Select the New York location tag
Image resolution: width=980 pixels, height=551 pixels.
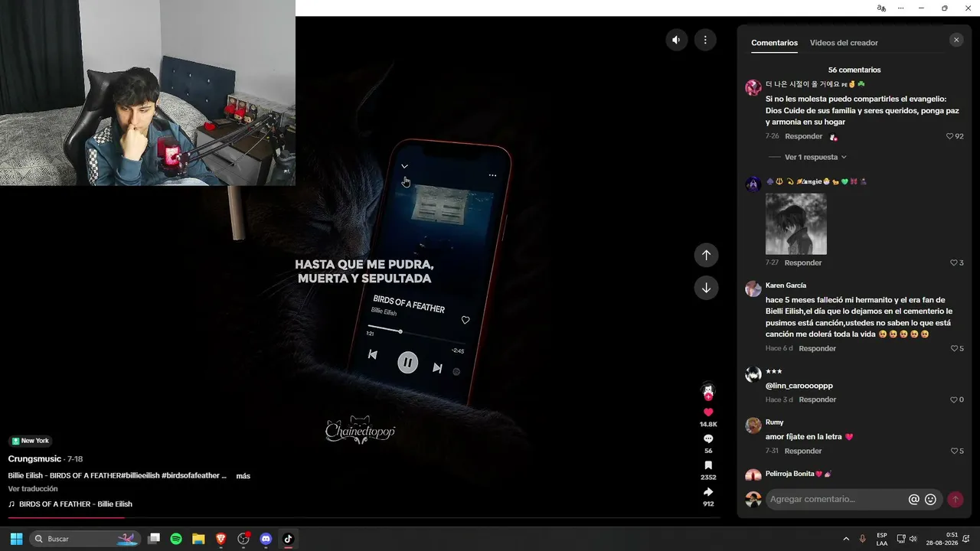pos(30,441)
